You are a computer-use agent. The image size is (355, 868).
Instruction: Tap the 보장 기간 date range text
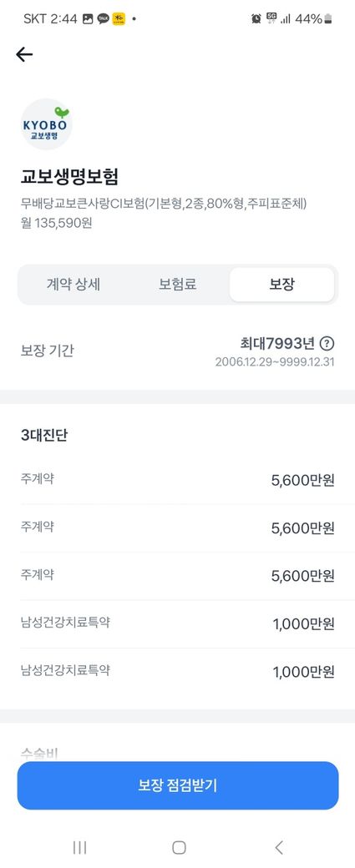pos(274,363)
